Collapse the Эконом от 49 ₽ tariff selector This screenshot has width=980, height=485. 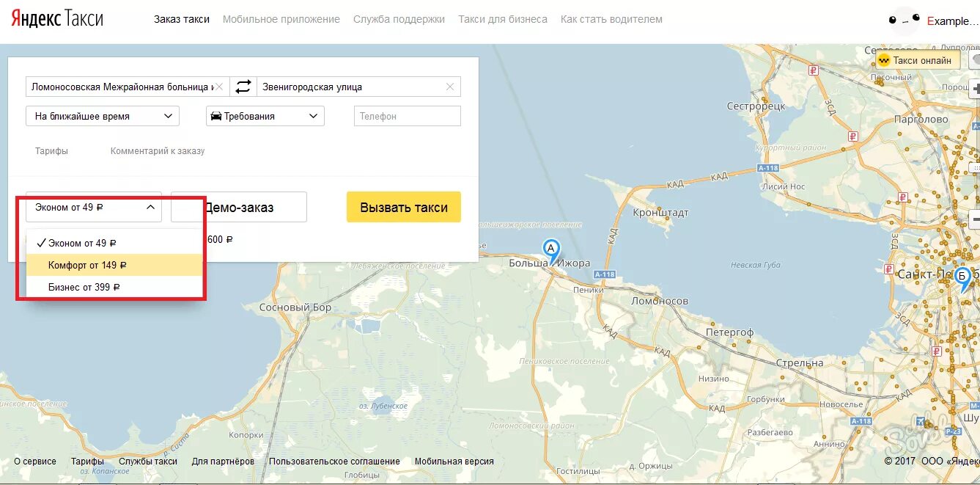(x=94, y=208)
